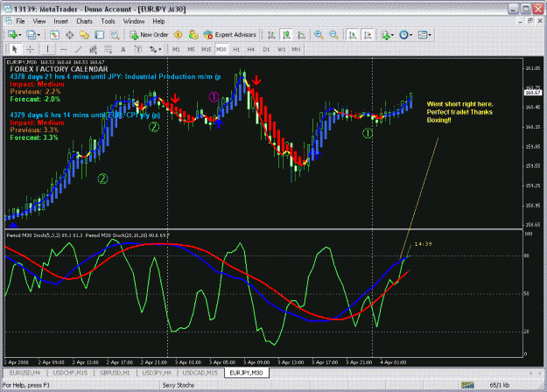Switch to the MN timeframe
This screenshot has height=392, width=547.
click(x=296, y=50)
